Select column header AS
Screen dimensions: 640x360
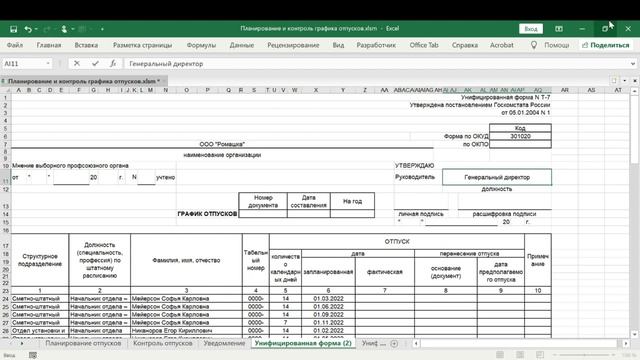coord(591,90)
